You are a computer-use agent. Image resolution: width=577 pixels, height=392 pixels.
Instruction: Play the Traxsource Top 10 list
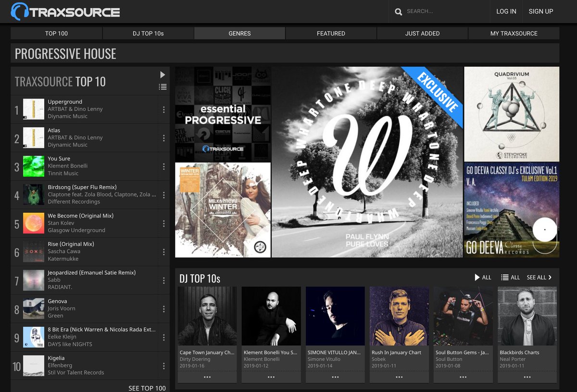tap(162, 74)
